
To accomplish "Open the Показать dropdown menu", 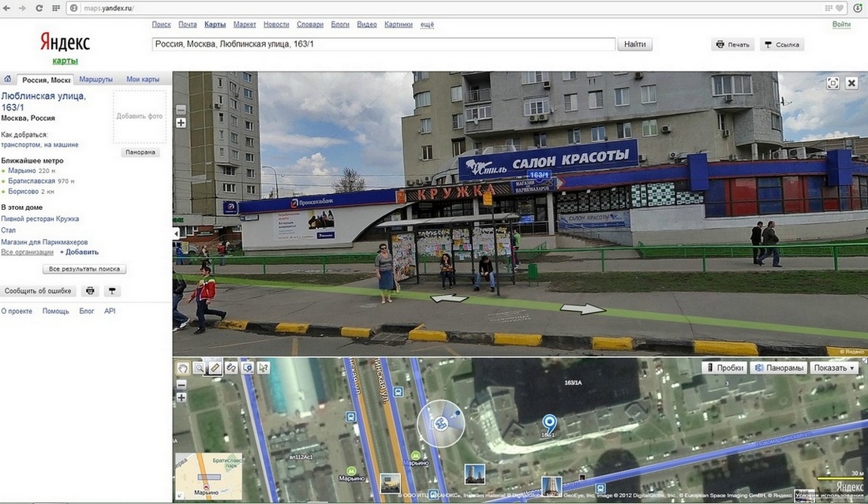I will (x=835, y=368).
